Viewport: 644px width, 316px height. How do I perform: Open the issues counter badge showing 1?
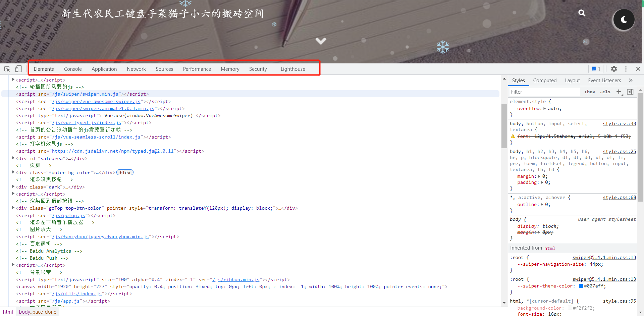coord(596,69)
